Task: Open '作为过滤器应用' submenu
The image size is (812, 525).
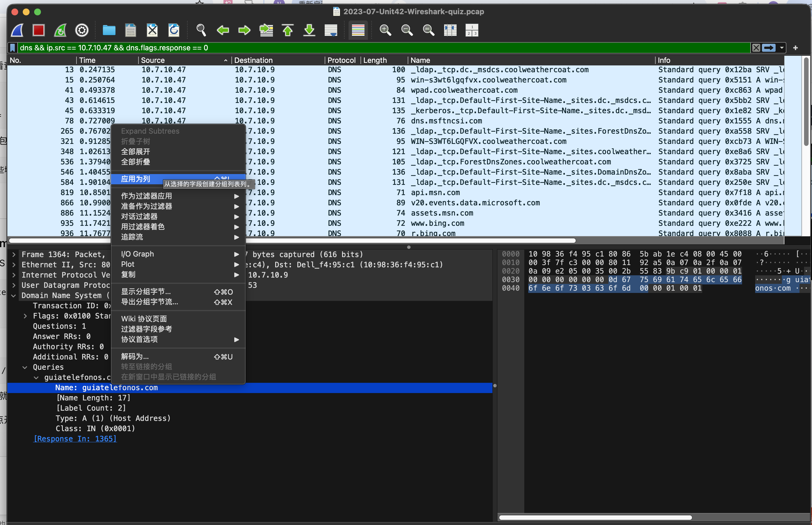Action: [x=146, y=196]
